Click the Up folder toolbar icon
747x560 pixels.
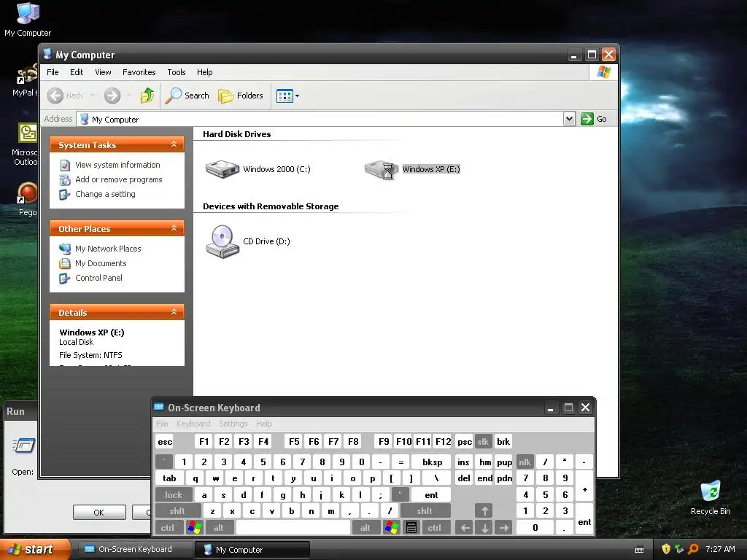point(147,96)
